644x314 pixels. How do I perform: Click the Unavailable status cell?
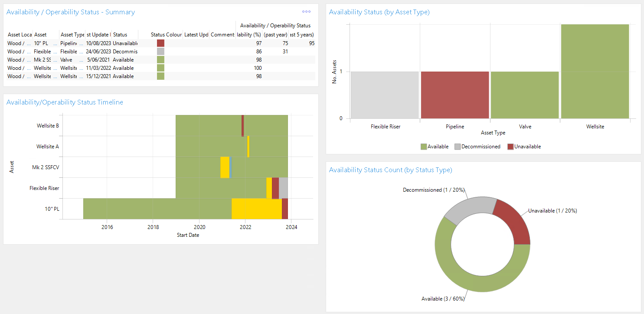tap(125, 43)
